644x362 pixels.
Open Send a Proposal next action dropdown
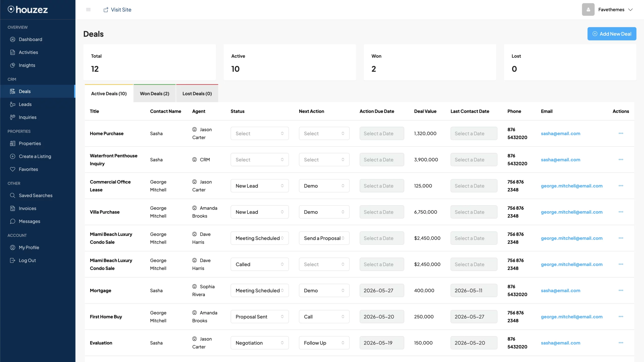(324, 238)
